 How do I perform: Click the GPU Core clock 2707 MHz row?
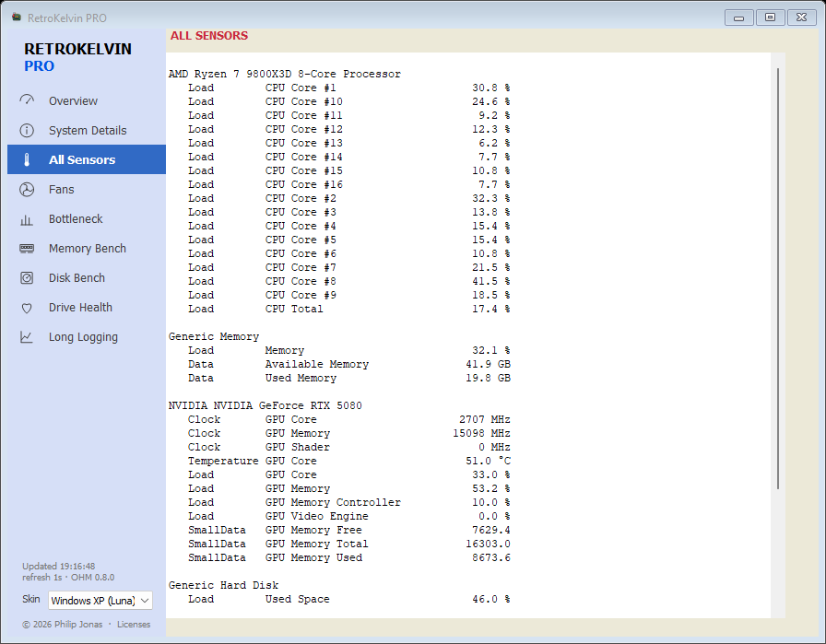point(348,419)
